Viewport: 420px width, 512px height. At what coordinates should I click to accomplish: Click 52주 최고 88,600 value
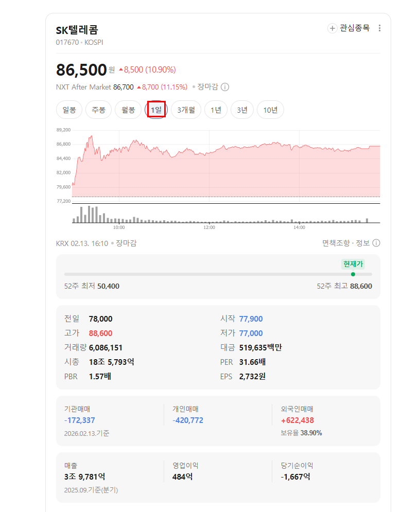pyautogui.click(x=361, y=287)
